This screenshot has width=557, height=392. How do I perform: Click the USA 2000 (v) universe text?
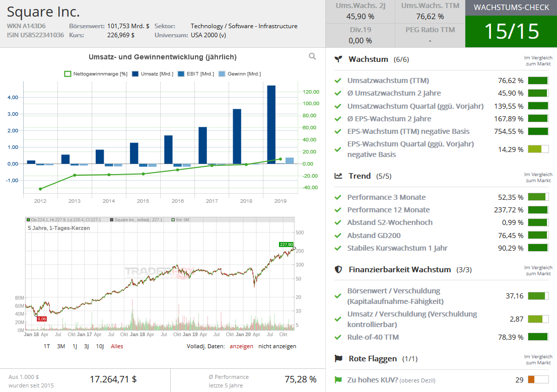(x=208, y=35)
